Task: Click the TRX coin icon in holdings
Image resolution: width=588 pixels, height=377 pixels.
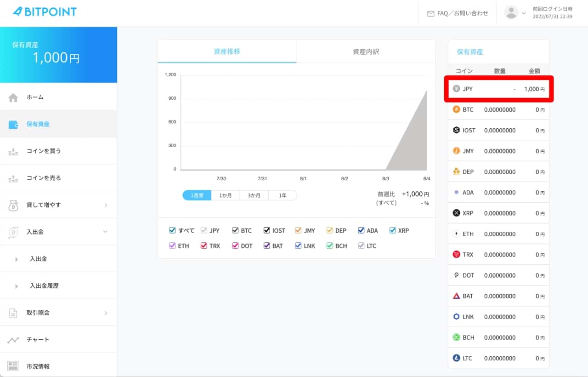Action: click(x=456, y=254)
